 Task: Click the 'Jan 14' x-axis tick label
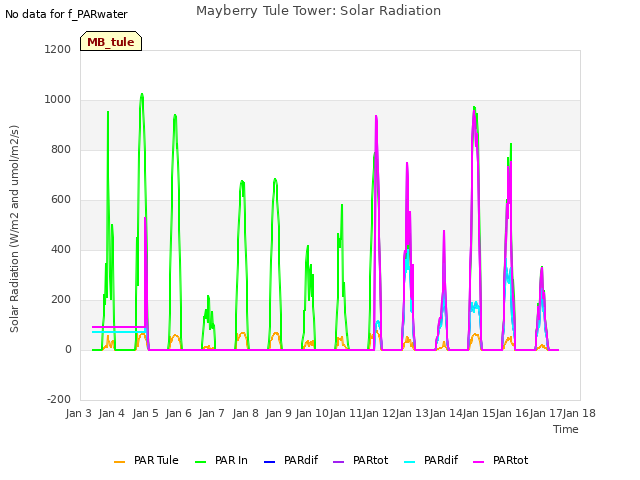[x=446, y=413]
